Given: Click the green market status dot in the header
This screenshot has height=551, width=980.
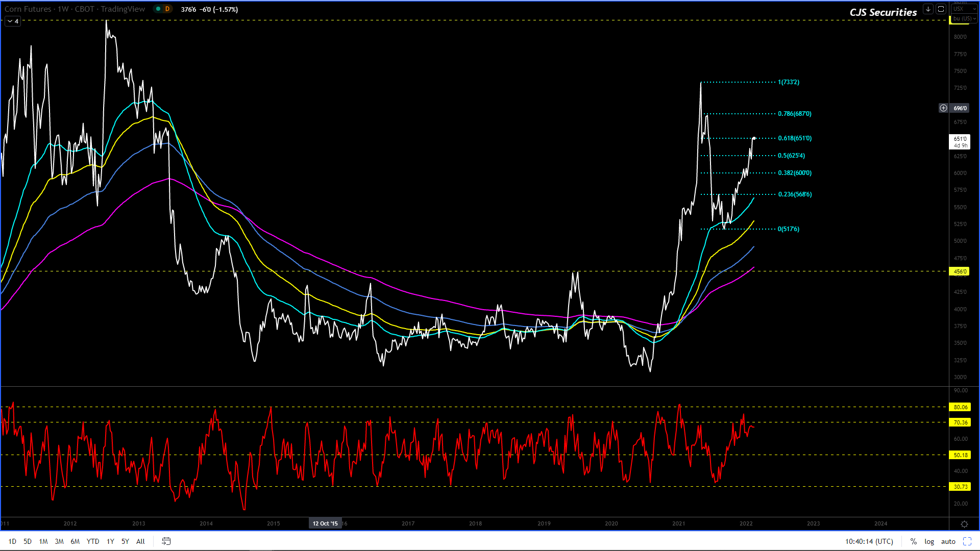Looking at the screenshot, I should coord(158,9).
